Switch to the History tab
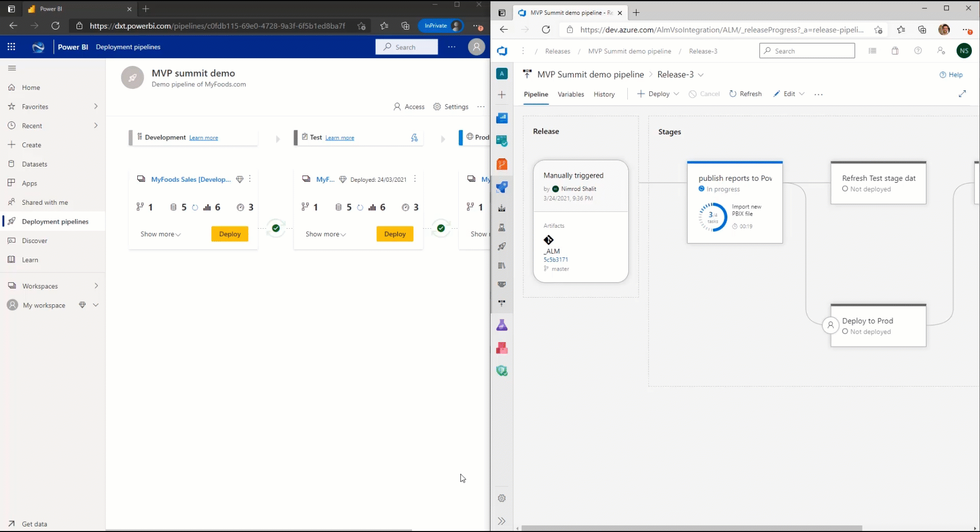 604,94
